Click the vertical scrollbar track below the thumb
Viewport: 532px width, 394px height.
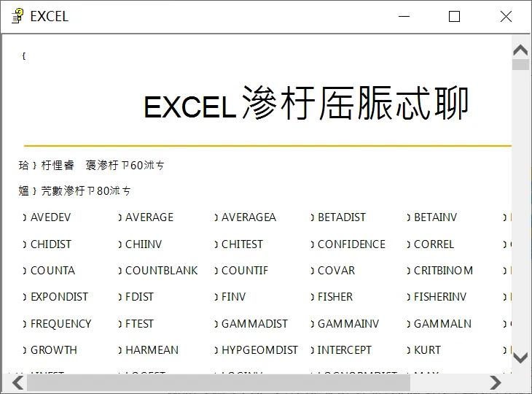click(x=520, y=209)
